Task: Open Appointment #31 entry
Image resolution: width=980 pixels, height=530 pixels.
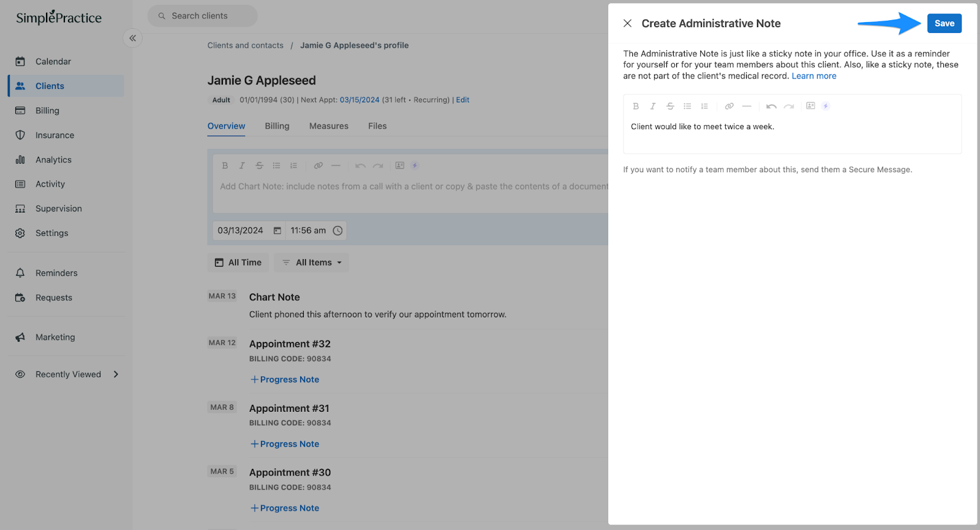Action: click(x=289, y=408)
